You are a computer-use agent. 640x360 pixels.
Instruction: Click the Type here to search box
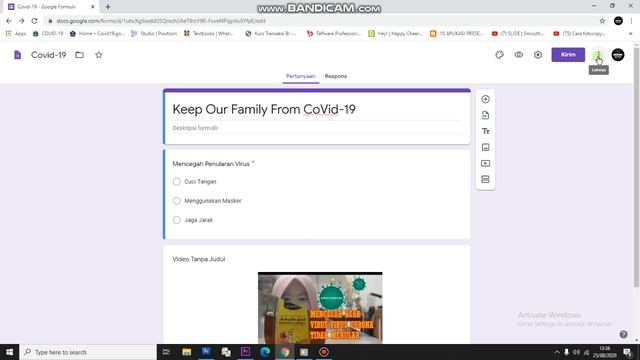[88, 352]
